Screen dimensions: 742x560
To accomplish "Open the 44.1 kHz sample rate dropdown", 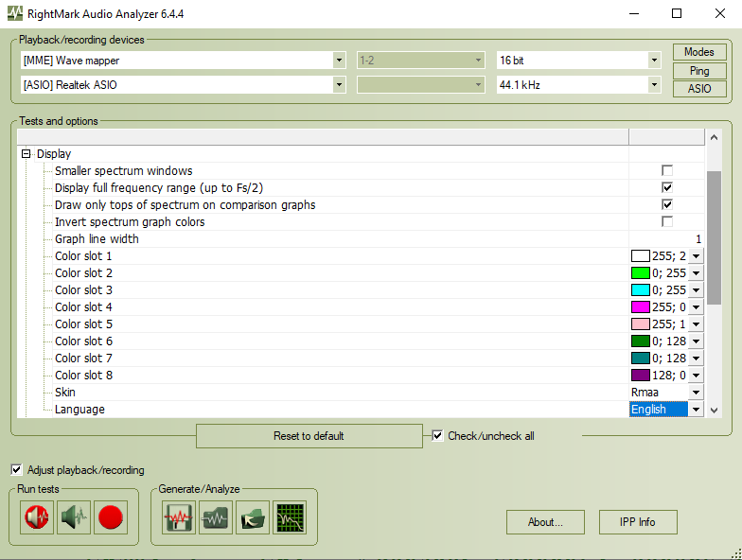I will point(654,85).
